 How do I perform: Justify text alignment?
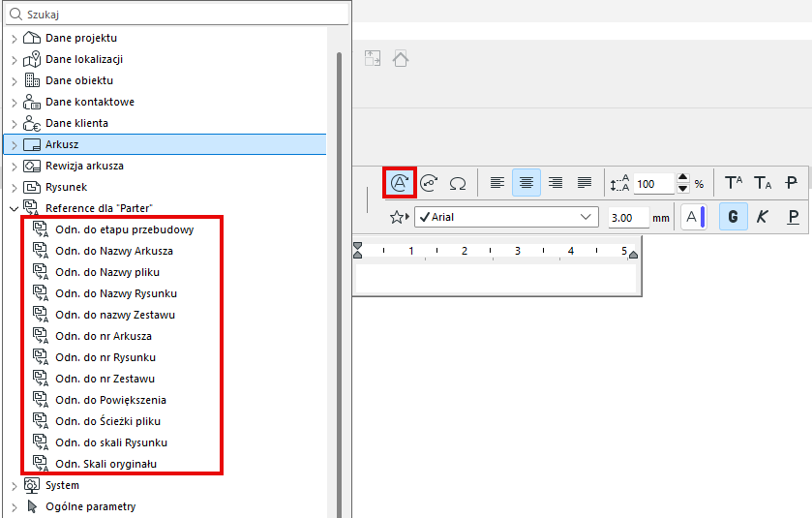pyautogui.click(x=585, y=183)
